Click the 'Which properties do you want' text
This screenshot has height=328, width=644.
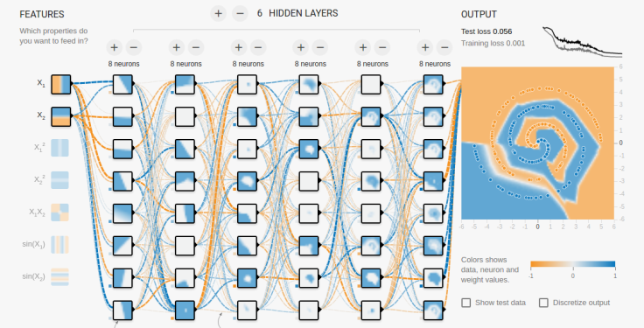[53, 36]
